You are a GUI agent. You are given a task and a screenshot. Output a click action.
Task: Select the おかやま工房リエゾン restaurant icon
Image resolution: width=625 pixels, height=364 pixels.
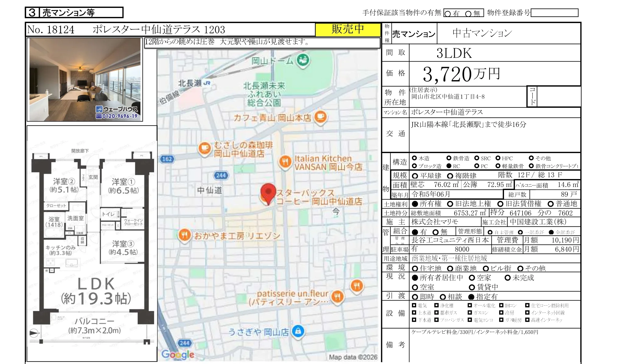tap(185, 235)
